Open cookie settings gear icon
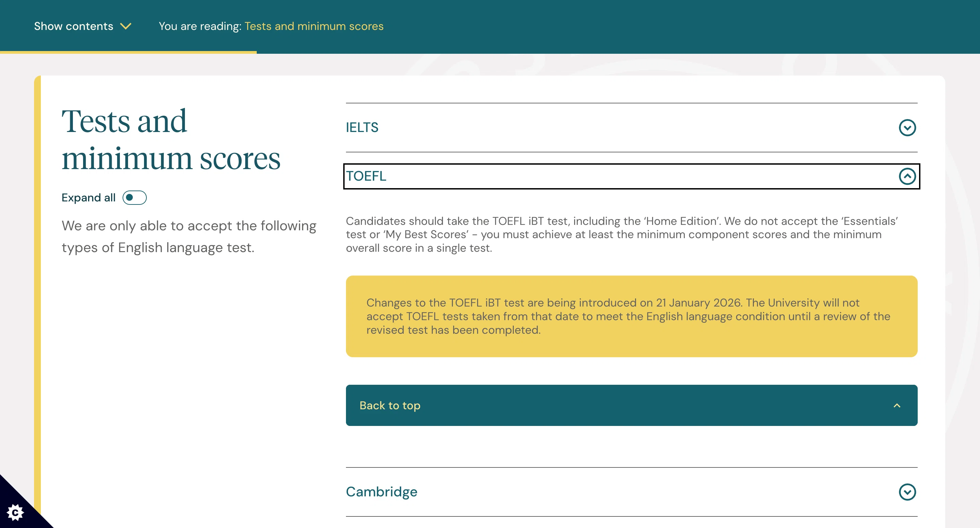Screen dimensions: 980x528 pyautogui.click(x=15, y=512)
